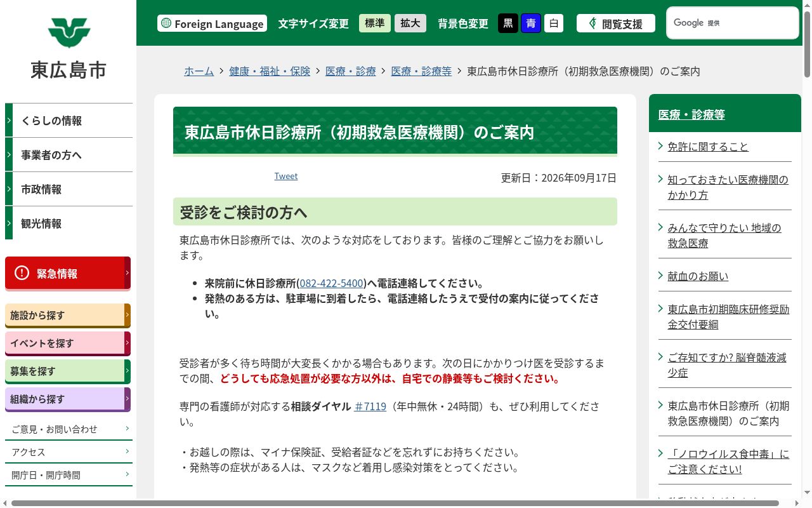Open the 閲覧支援 reading support tool
Image resolution: width=812 pixels, height=508 pixels.
coord(616,23)
